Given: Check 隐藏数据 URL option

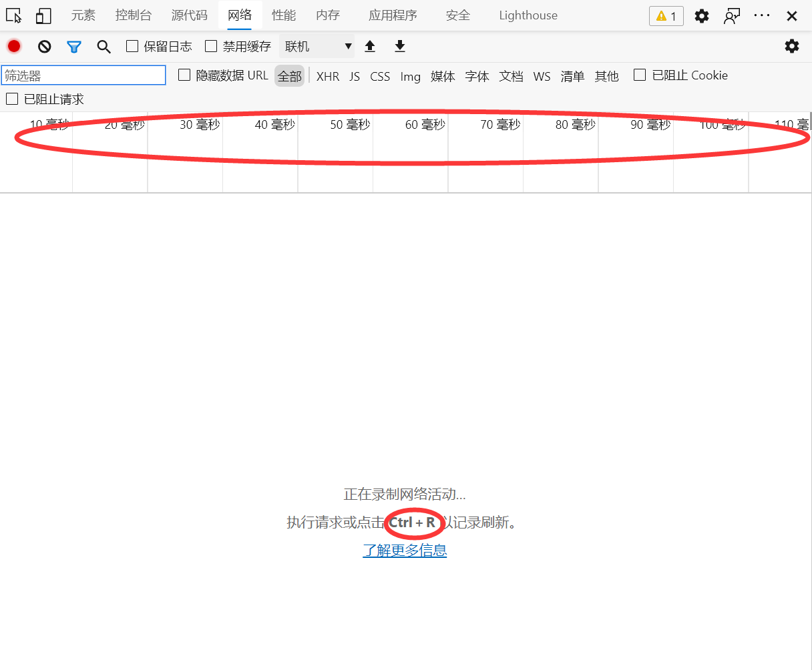Looking at the screenshot, I should (184, 75).
